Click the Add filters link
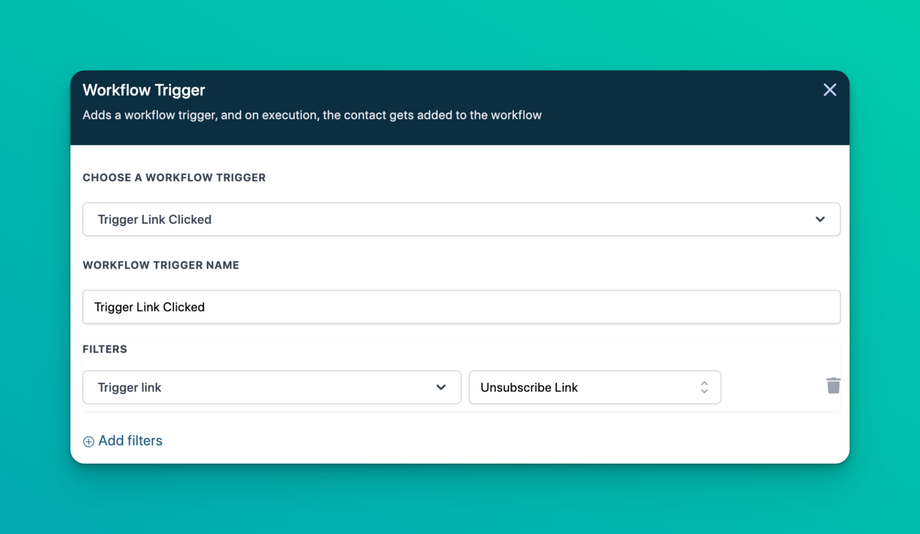Viewport: 920px width, 534px height. click(x=130, y=441)
